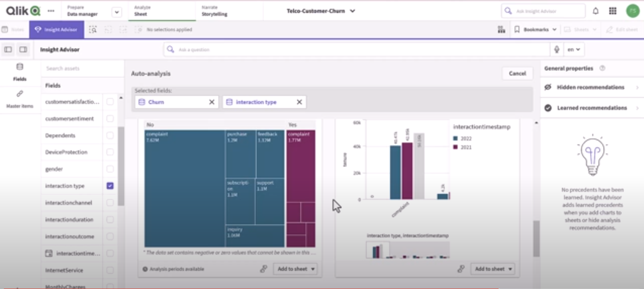Enable the Dependents field checkbox
This screenshot has height=289, width=644.
[x=110, y=135]
